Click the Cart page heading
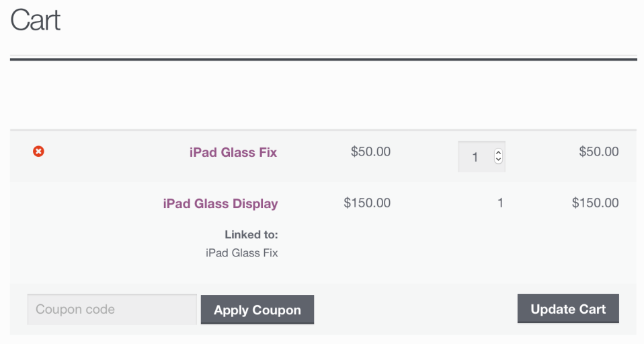644x344 pixels. pyautogui.click(x=36, y=20)
